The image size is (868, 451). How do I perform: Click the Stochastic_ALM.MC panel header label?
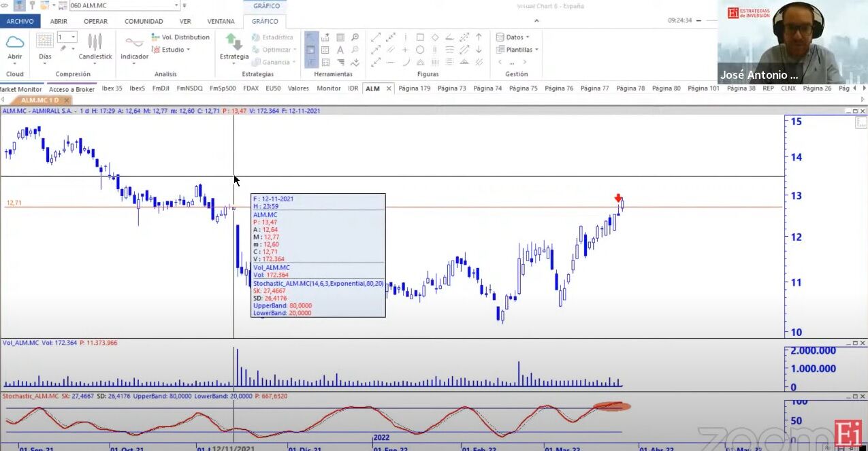pos(31,396)
